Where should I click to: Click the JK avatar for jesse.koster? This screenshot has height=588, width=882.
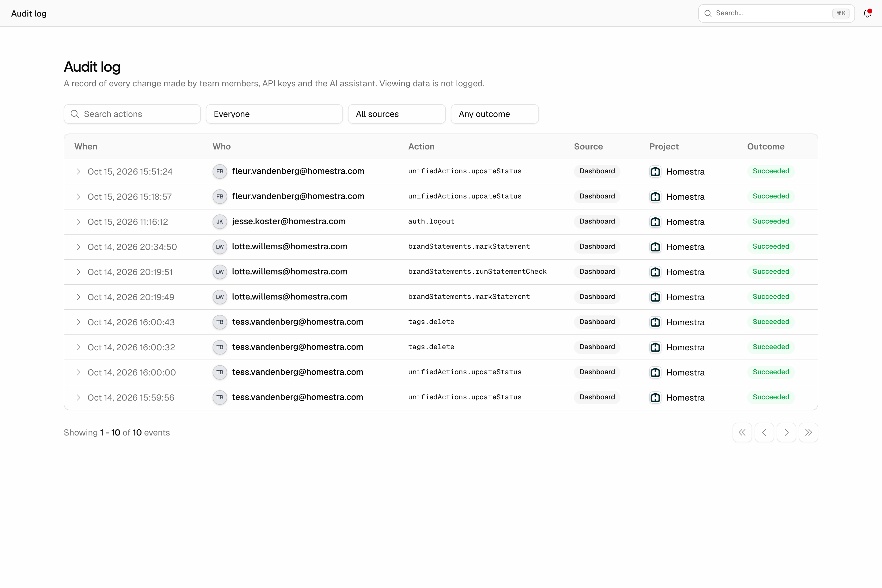pos(220,222)
